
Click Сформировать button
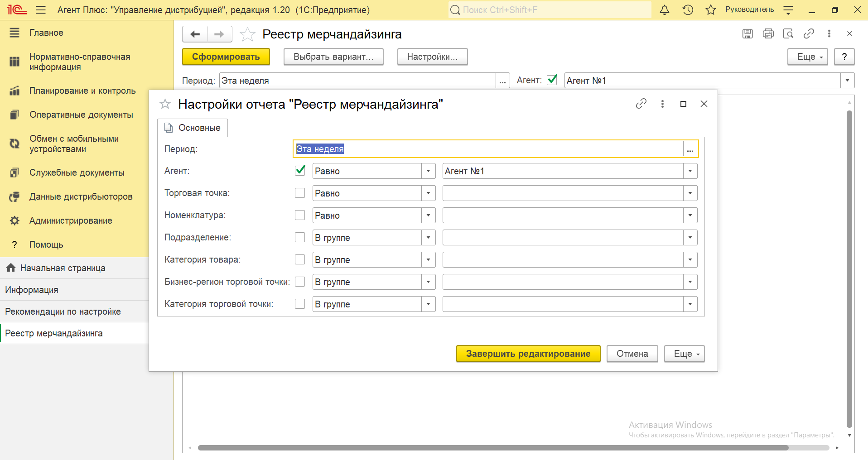pos(226,57)
